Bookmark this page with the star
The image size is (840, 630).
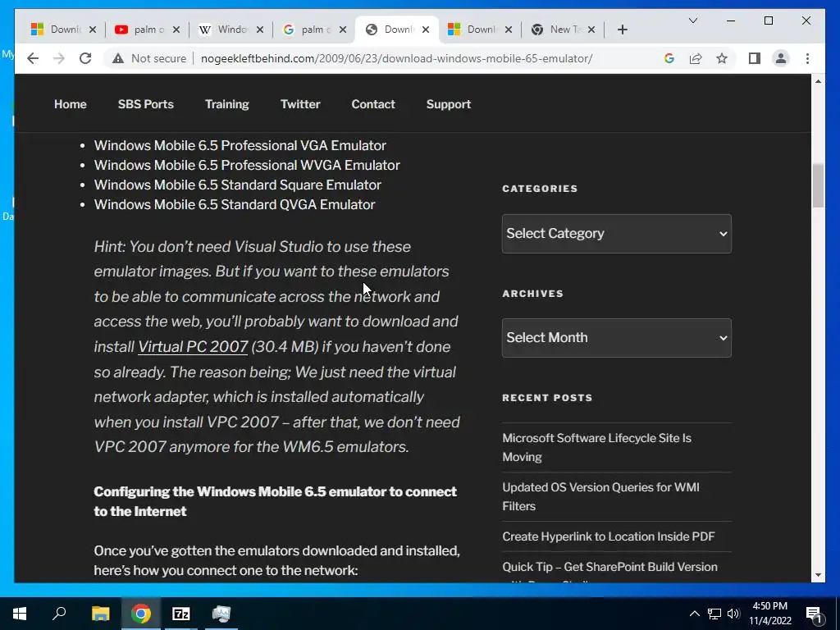[x=722, y=58]
